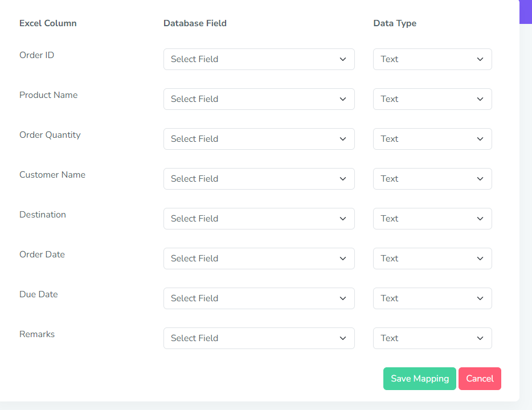Expand Select Field for Order Quantity row
This screenshot has width=532, height=410.
259,139
